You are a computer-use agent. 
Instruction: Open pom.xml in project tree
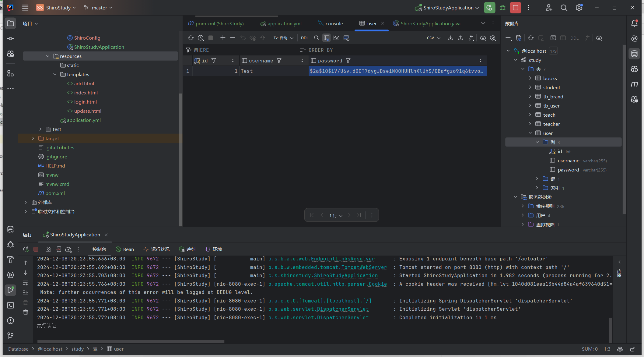51,193
